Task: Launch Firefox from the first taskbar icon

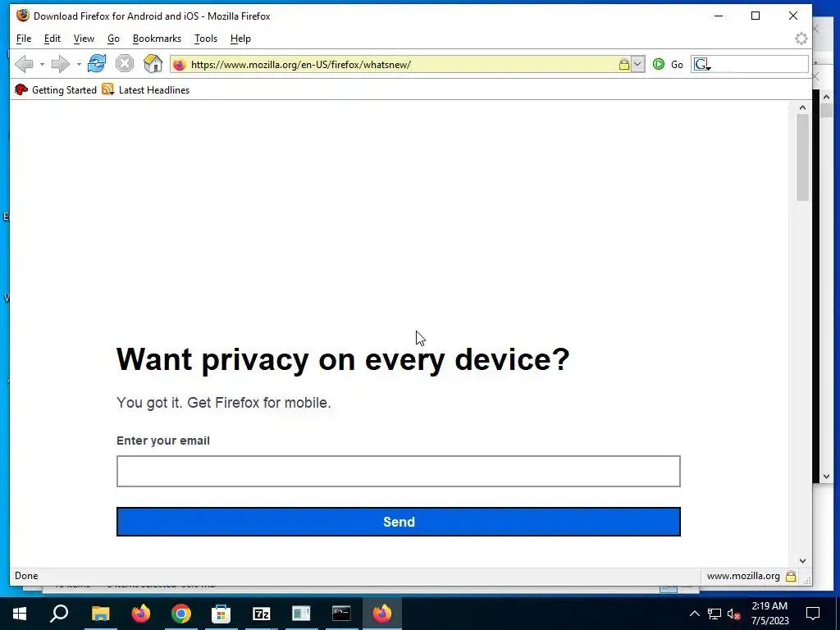Action: (141, 614)
